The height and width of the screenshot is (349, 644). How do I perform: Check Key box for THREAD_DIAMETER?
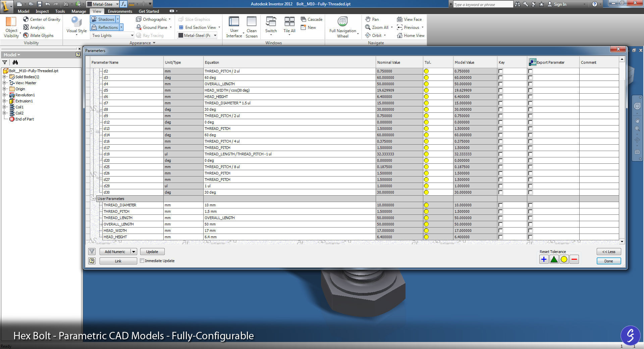500,205
